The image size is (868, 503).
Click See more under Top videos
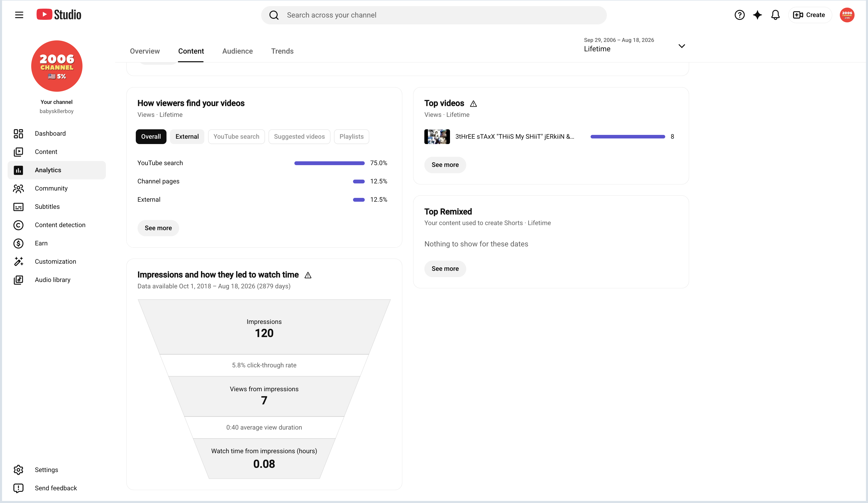coord(445,165)
